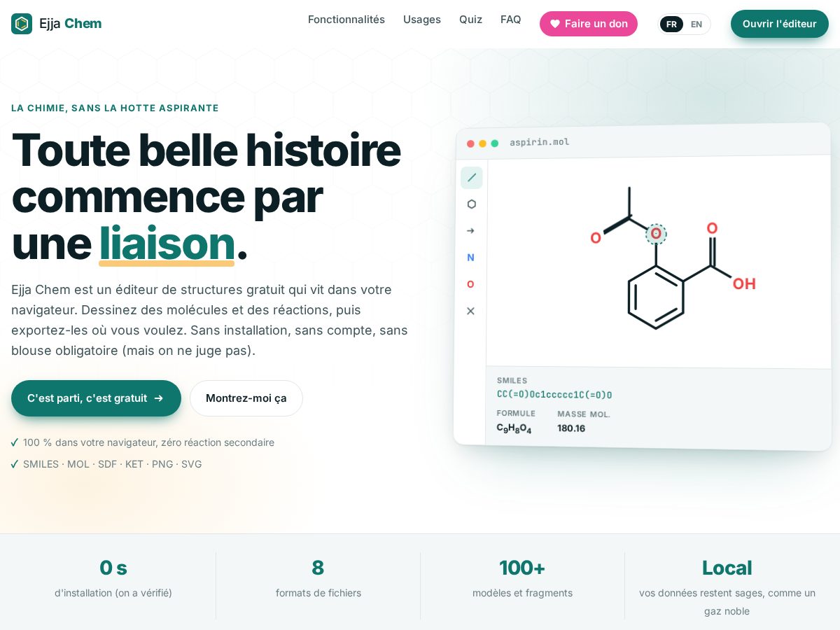Click the MASSE MOL. label
The image size is (840, 630).
[x=584, y=414]
